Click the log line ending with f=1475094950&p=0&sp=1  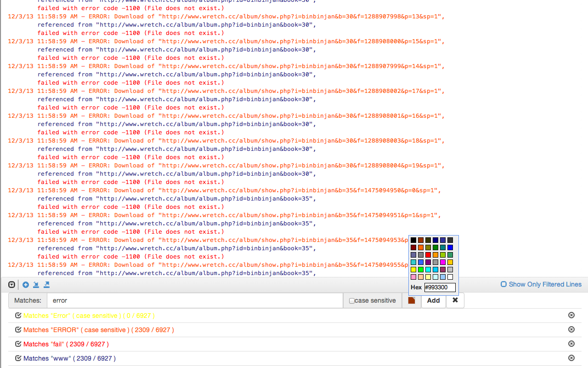[224, 190]
